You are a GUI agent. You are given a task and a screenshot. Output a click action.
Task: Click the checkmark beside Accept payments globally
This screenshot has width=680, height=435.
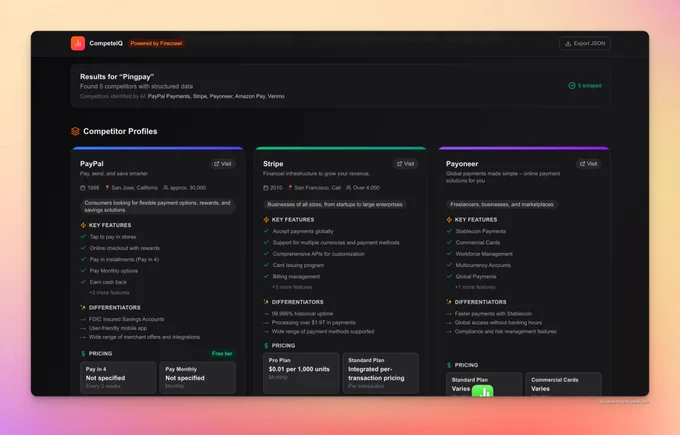point(266,231)
